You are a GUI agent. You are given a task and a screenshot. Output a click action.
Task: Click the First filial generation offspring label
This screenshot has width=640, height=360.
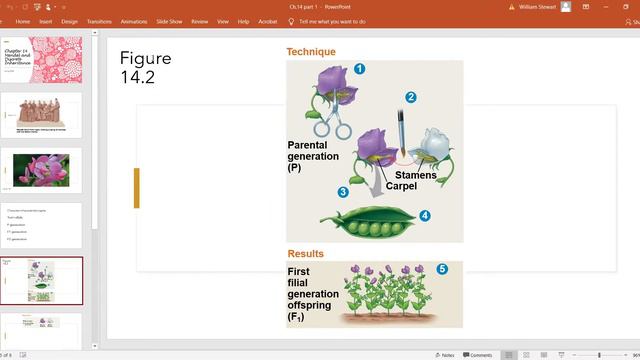[x=313, y=294]
